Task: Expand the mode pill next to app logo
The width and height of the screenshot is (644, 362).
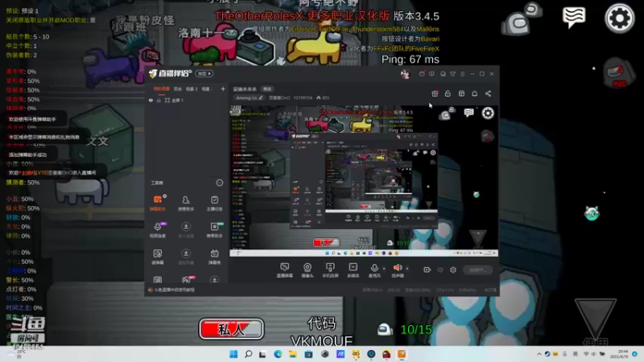Action: pyautogui.click(x=204, y=73)
